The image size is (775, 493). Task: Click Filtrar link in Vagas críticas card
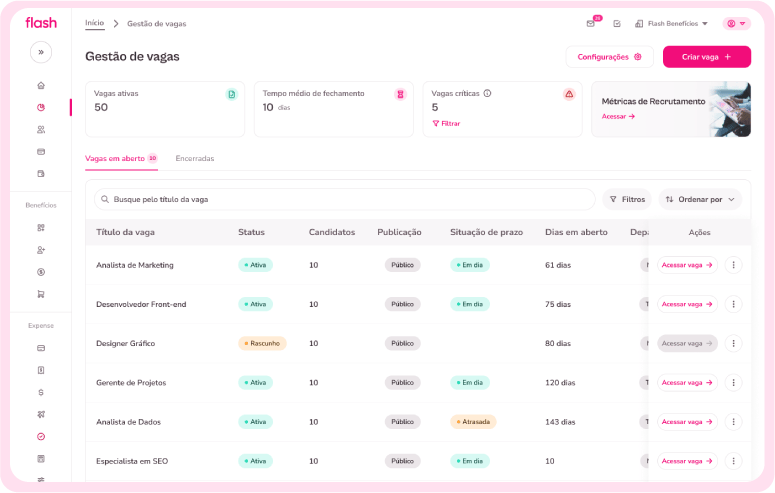click(446, 123)
